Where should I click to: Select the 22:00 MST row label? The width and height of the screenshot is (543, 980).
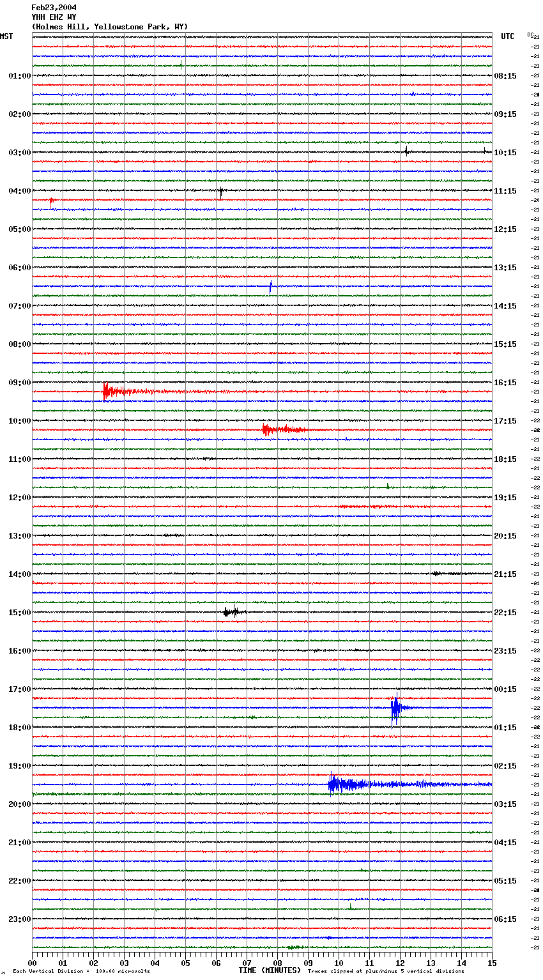pos(19,881)
